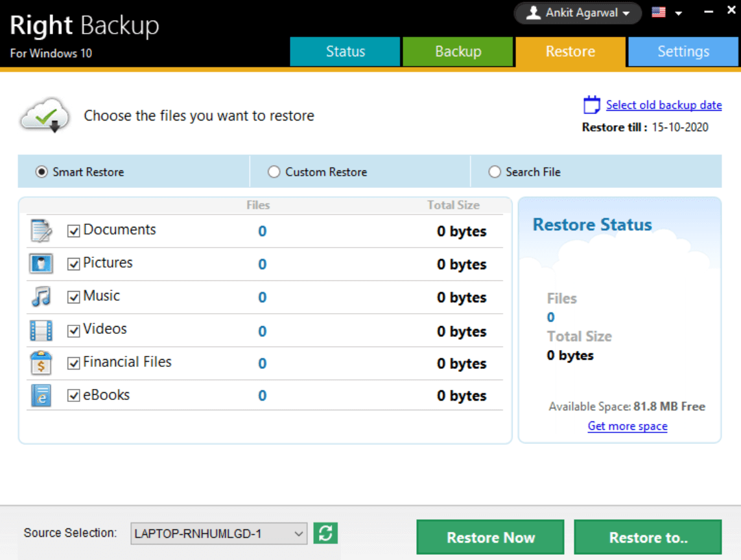Open the Settings tab

tap(683, 52)
